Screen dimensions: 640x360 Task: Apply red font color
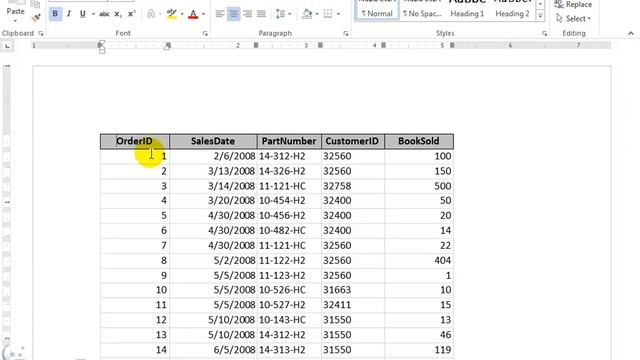point(193,14)
